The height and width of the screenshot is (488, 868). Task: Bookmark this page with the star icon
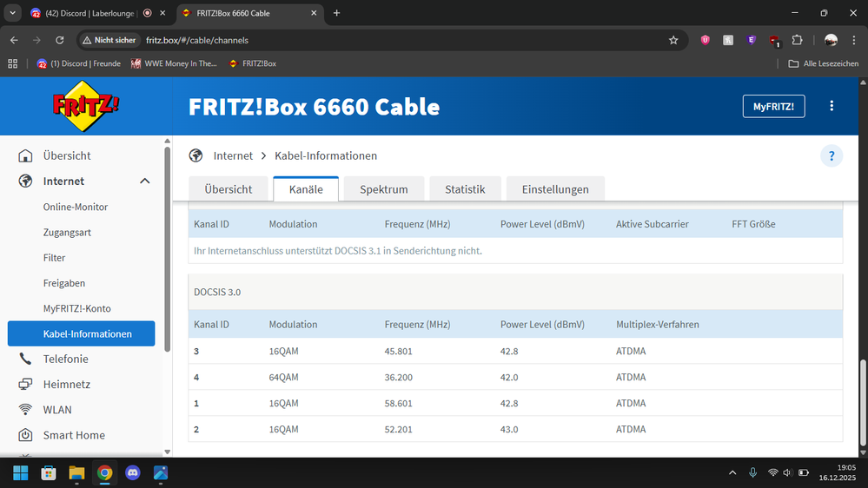tap(673, 40)
